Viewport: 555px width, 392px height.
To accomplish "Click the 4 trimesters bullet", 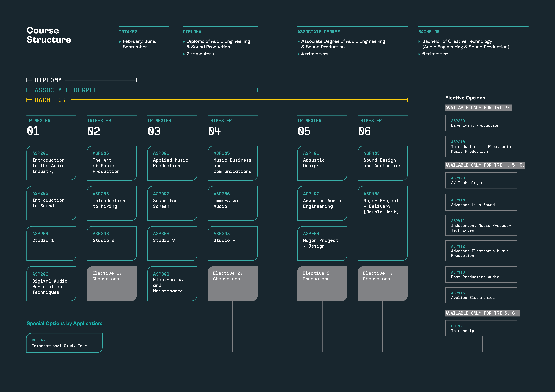I will click(x=314, y=54).
